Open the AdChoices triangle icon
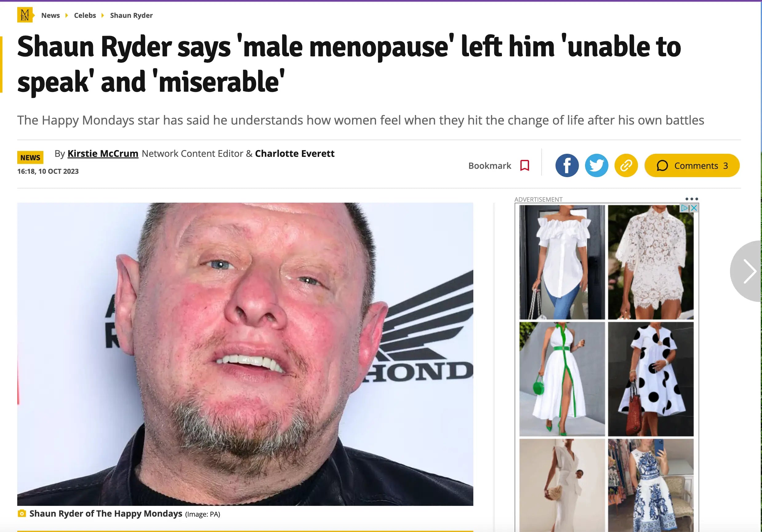762x532 pixels. (684, 208)
